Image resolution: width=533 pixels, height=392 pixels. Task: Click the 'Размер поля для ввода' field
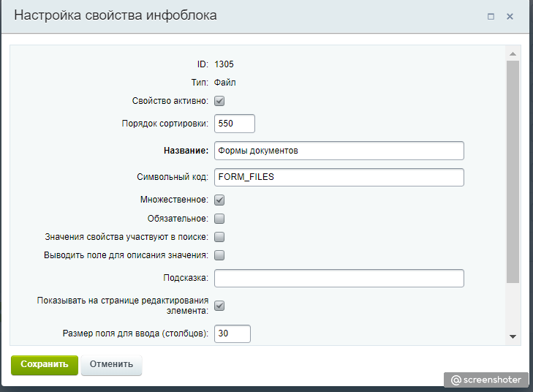[233, 333]
